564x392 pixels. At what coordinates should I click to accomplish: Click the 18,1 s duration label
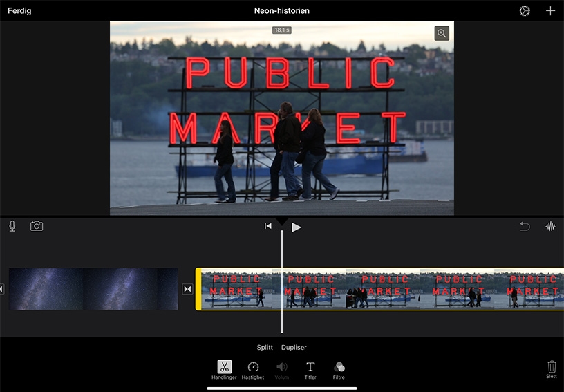[x=281, y=30]
